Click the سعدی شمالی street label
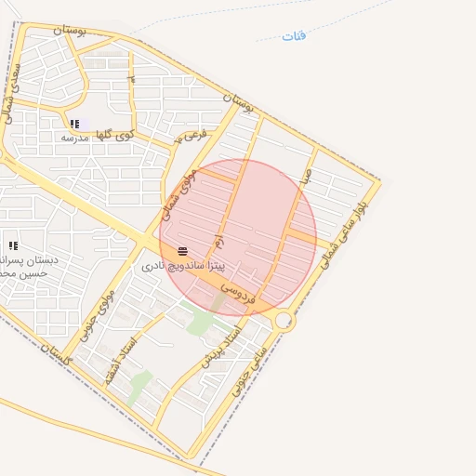This screenshot has width=476, height=476. [11, 93]
